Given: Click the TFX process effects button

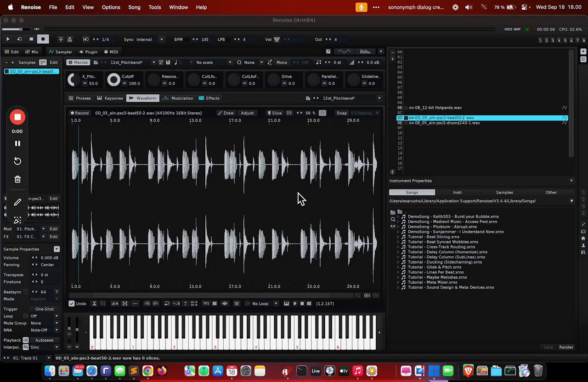Looking at the screenshot, I should [206, 304].
